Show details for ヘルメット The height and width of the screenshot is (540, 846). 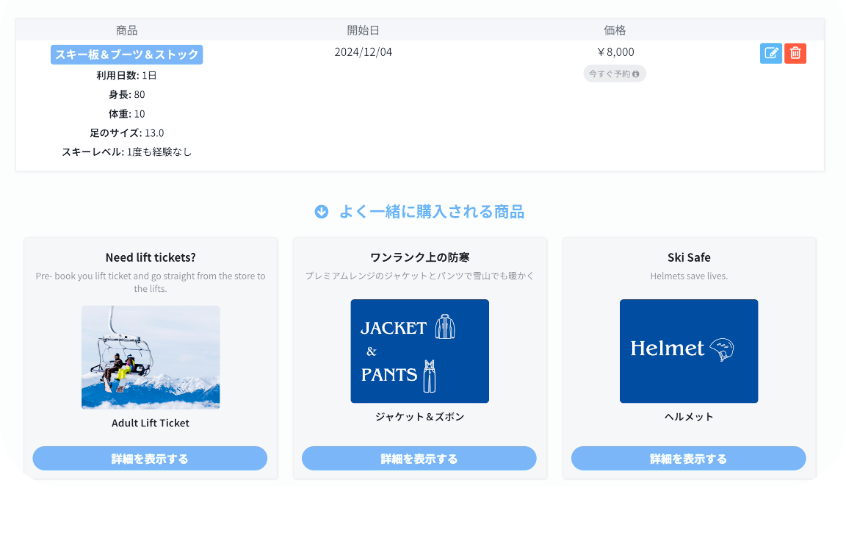coord(688,458)
